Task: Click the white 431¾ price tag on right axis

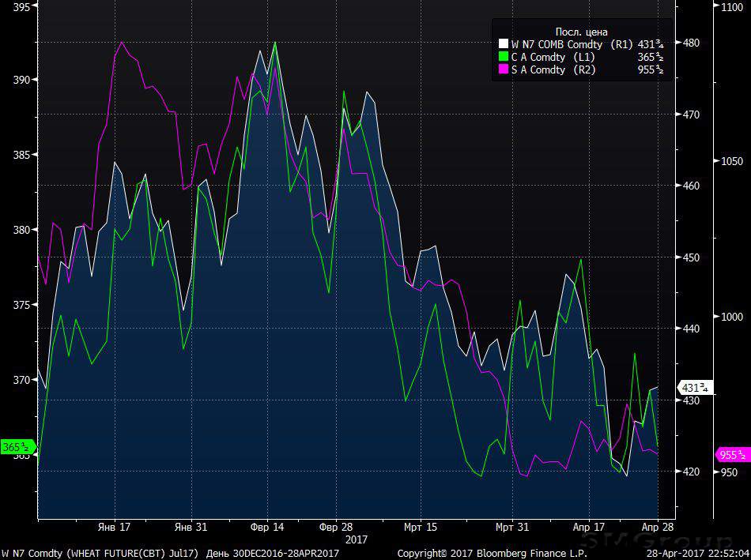Action: pyautogui.click(x=696, y=388)
